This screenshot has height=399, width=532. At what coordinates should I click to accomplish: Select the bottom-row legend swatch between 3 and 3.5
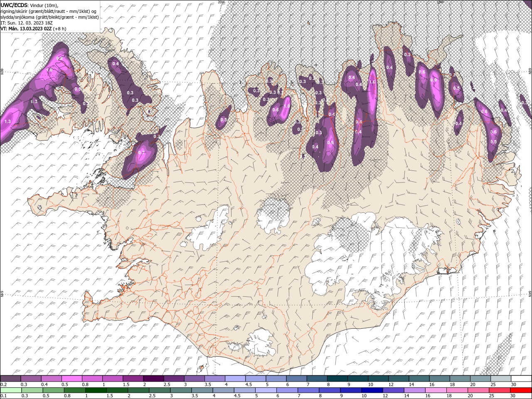pyautogui.click(x=181, y=390)
